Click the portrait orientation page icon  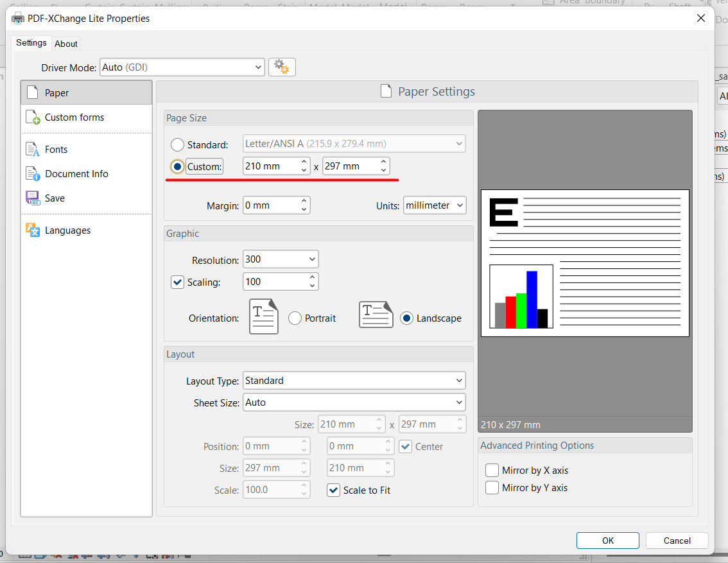264,316
